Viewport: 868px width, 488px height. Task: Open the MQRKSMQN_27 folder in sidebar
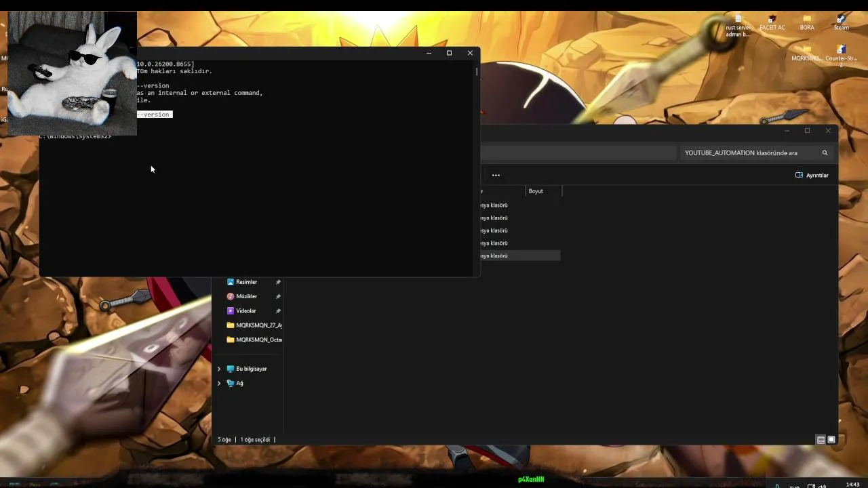pyautogui.click(x=254, y=325)
